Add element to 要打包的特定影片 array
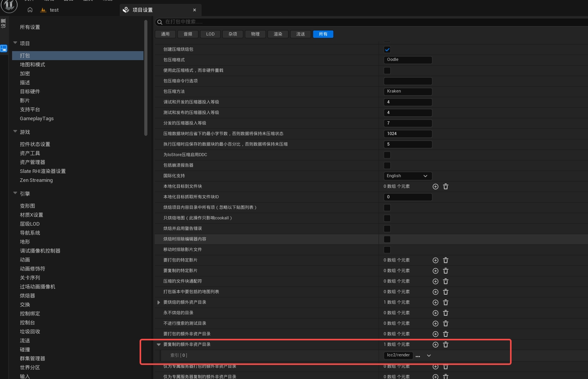 tap(436, 260)
